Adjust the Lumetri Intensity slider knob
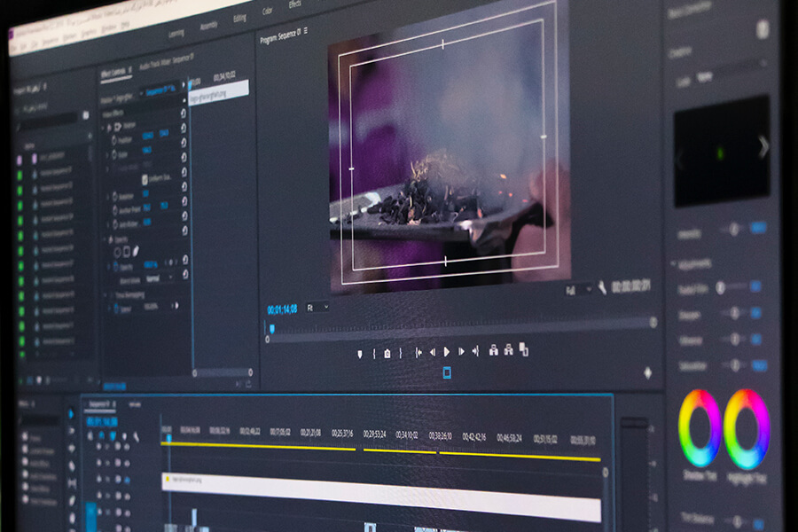Viewport: 798px width, 532px height. click(x=734, y=229)
